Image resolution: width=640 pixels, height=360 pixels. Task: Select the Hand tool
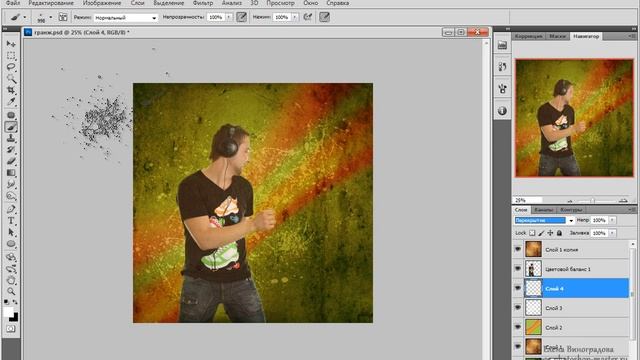11,280
